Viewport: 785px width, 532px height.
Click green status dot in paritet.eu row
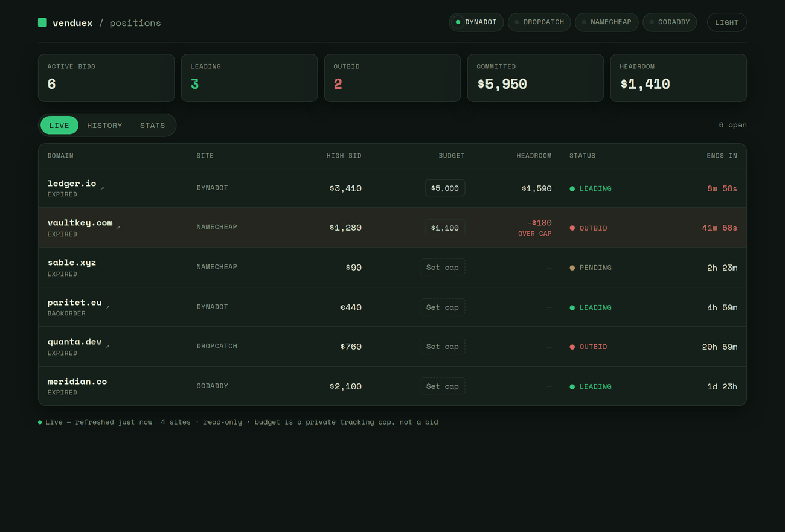572,307
